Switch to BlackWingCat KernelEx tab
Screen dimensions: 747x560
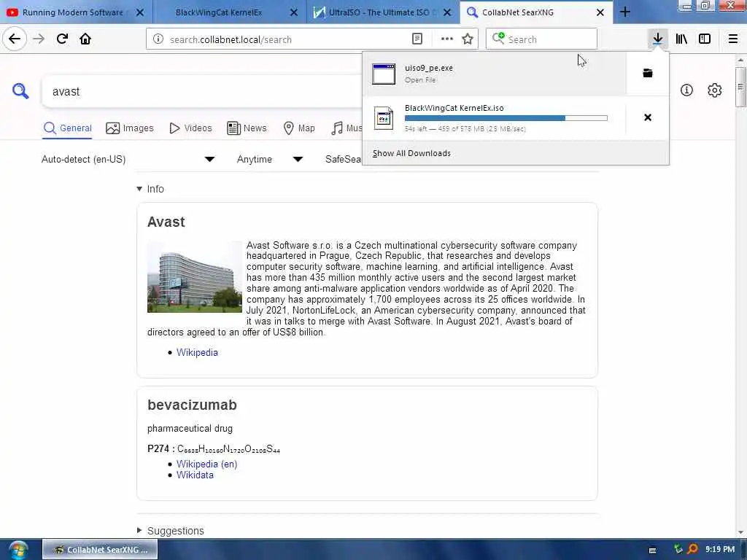tap(219, 12)
